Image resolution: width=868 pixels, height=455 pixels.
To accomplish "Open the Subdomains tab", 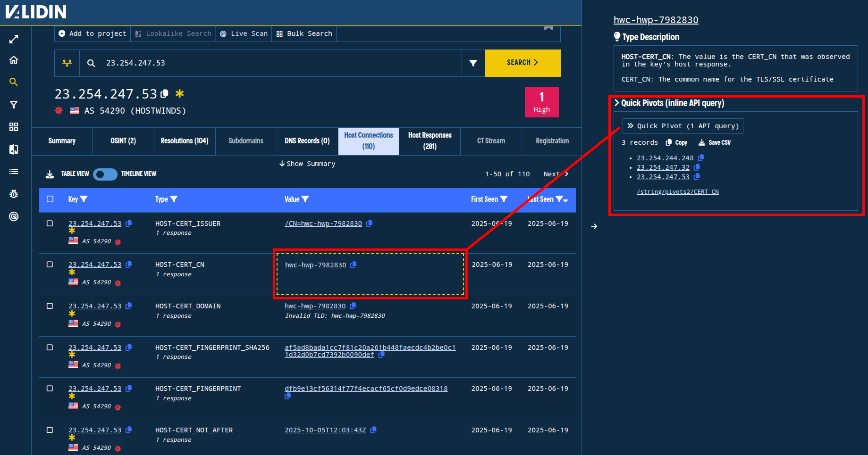I will (246, 141).
